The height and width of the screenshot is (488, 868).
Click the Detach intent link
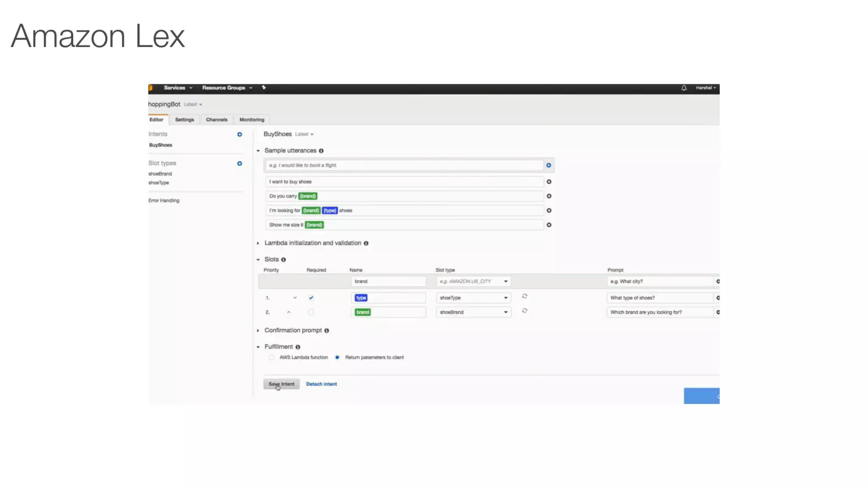[321, 384]
